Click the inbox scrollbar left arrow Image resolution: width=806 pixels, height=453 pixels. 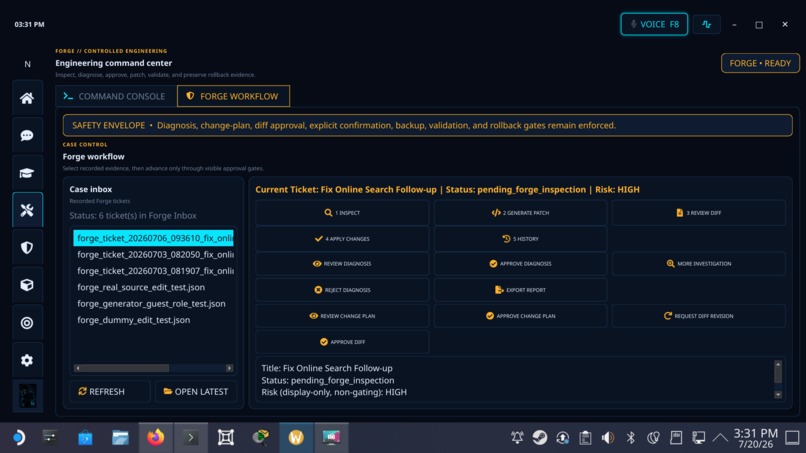pyautogui.click(x=77, y=368)
